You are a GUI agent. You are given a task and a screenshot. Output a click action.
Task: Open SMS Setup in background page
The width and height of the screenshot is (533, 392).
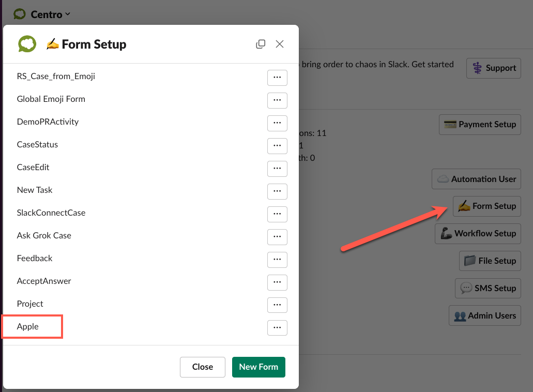(x=488, y=289)
